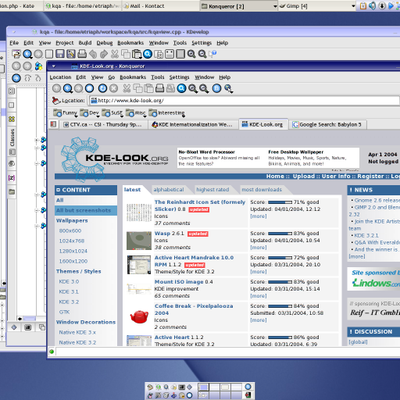Click Konqueror's Home toolbar icon
The height and width of the screenshot is (400, 400).
tap(89, 88)
